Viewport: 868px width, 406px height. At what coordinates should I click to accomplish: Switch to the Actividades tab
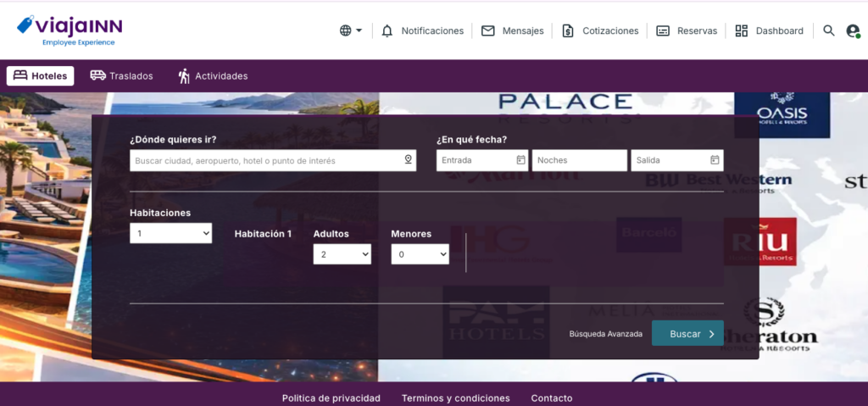pyautogui.click(x=213, y=76)
